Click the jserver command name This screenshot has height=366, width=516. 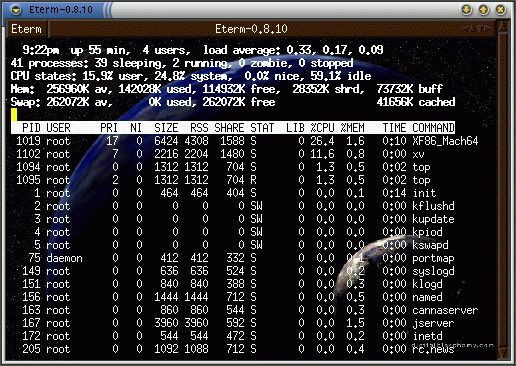point(433,323)
